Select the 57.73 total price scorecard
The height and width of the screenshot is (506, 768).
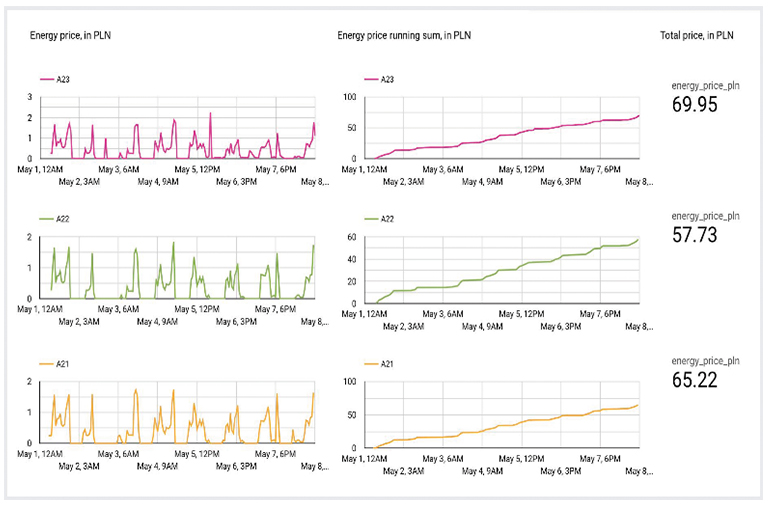(694, 235)
